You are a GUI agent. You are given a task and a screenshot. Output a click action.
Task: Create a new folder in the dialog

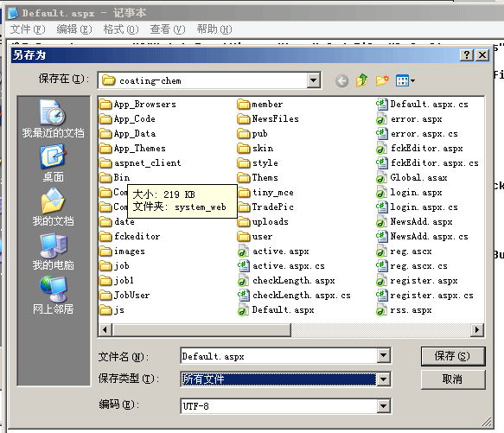pyautogui.click(x=382, y=80)
